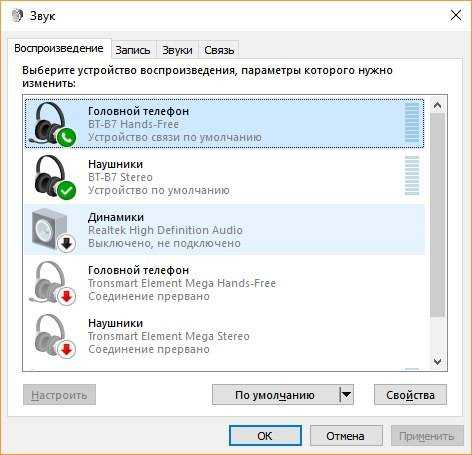Viewport: 472px width, 455px height.
Task: Close the Звук dialog window
Action: (x=456, y=15)
